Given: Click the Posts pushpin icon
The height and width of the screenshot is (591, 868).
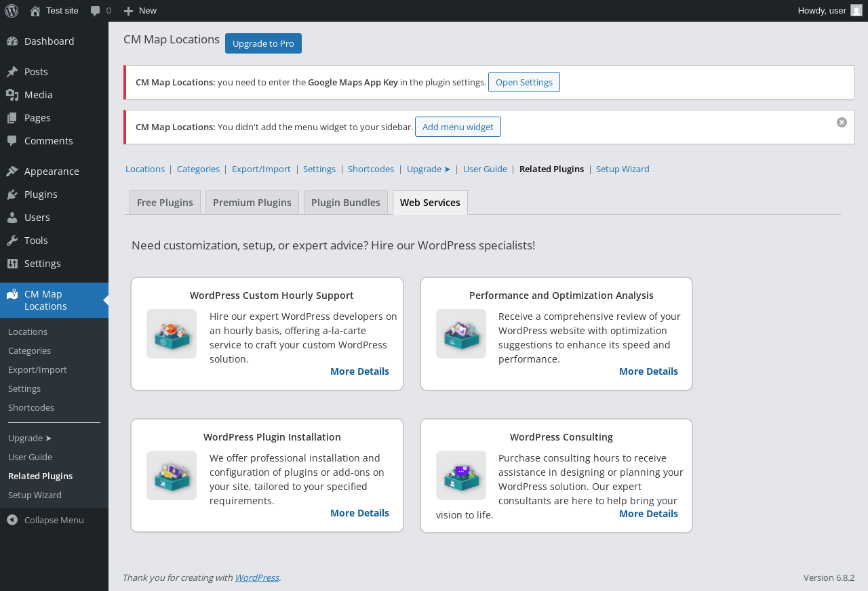Looking at the screenshot, I should pos(12,72).
